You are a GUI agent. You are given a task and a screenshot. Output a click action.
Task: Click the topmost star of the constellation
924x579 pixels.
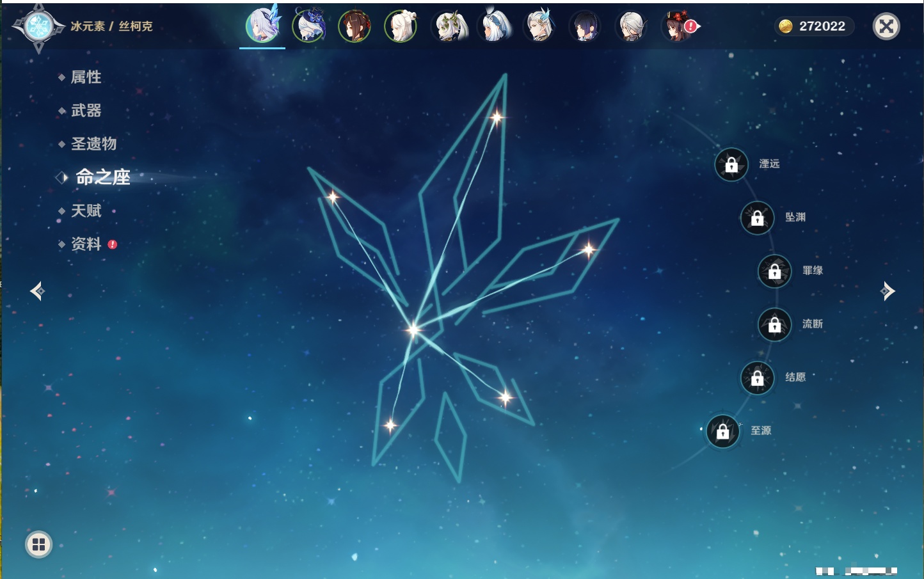497,117
